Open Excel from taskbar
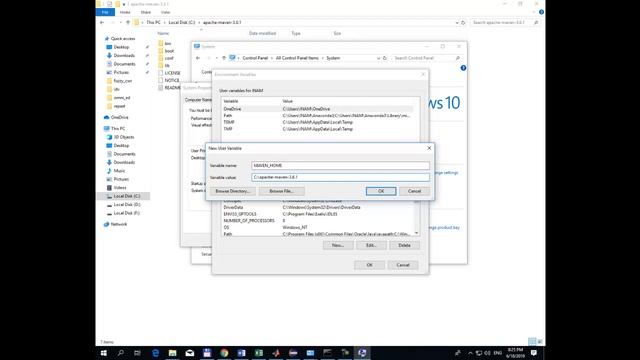640x360 pixels. [x=259, y=353]
